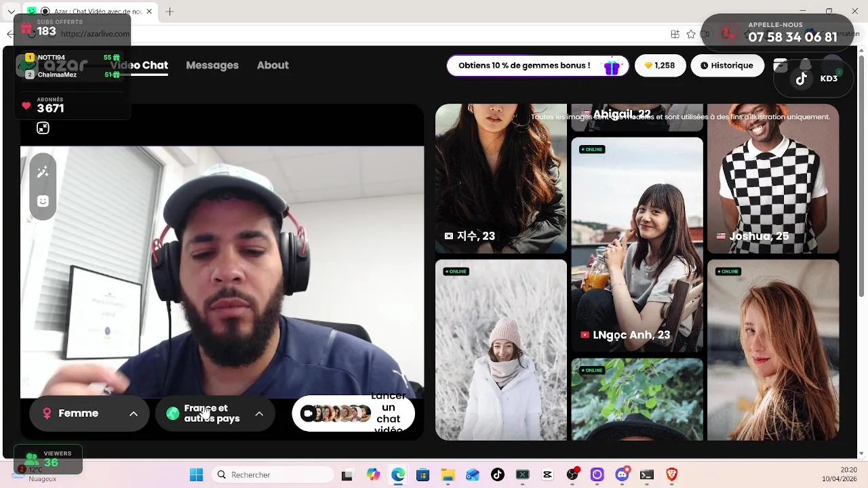The height and width of the screenshot is (488, 868).
Task: Open Abigail, 22 profile card
Action: point(637,117)
